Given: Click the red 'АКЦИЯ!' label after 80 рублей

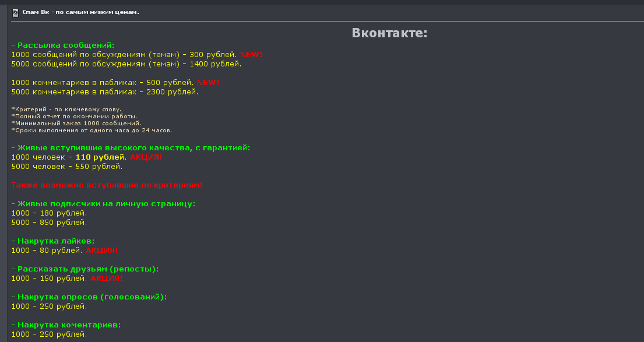Looking at the screenshot, I should point(102,251).
